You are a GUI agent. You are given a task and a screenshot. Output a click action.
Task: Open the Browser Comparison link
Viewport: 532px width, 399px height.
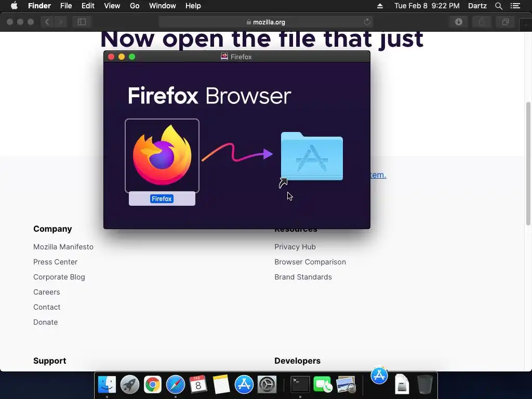pyautogui.click(x=310, y=262)
